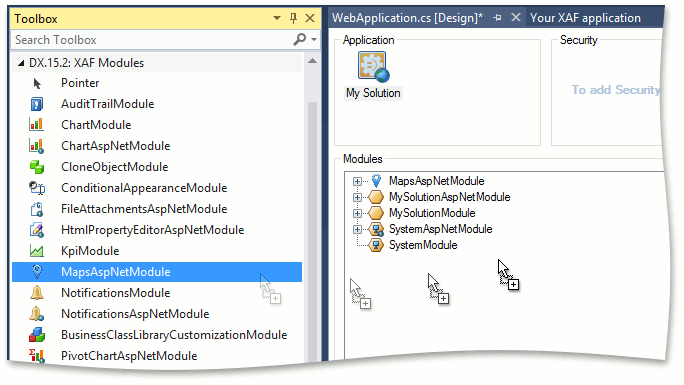Pin the WebApplication.cs [Design] tab
The height and width of the screenshot is (385, 684).
coord(497,18)
